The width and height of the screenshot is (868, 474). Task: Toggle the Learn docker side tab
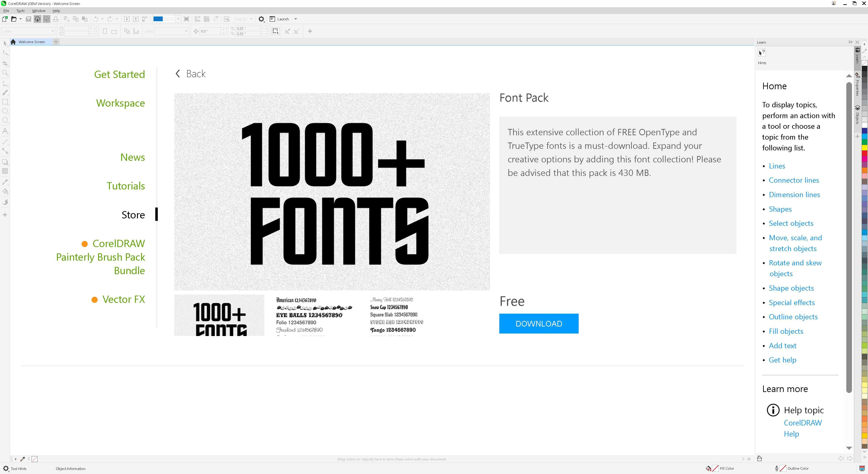point(858,56)
